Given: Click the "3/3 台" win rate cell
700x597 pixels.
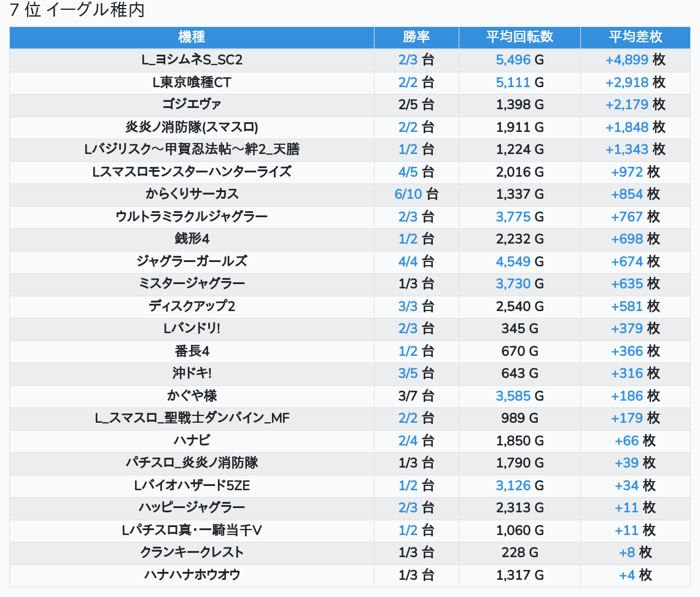Looking at the screenshot, I should 416,307.
